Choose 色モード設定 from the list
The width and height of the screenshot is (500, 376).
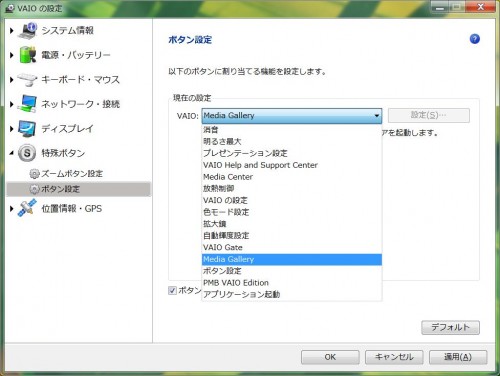[x=292, y=212]
